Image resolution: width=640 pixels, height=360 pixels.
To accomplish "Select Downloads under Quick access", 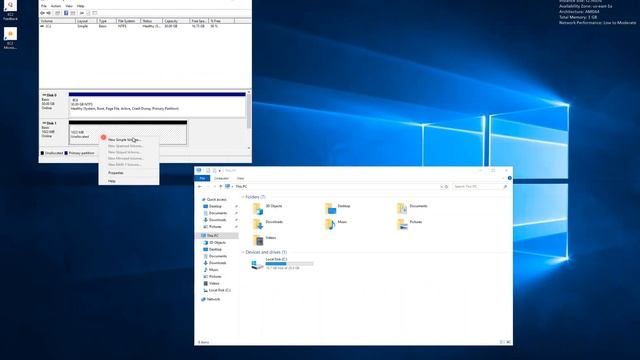I will pos(215,220).
